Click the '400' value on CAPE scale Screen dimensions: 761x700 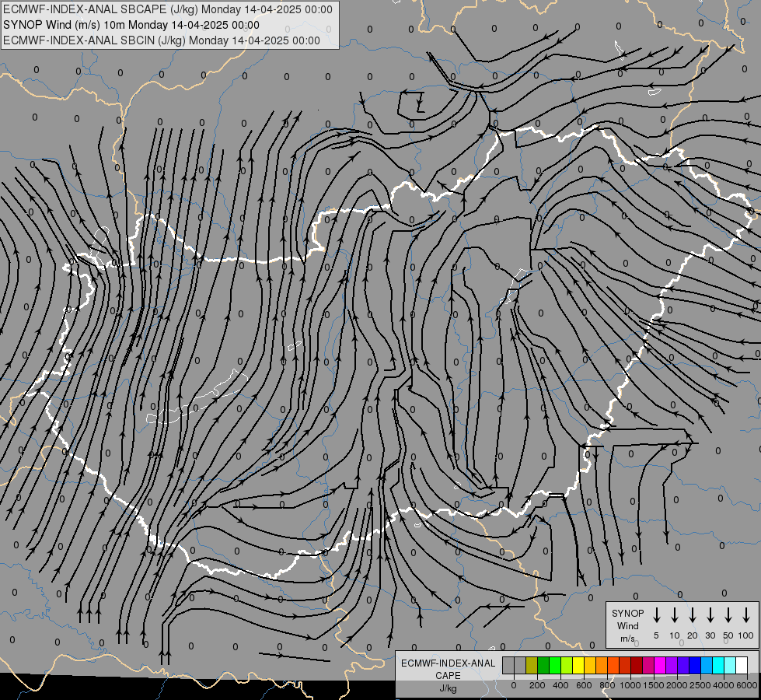pyautogui.click(x=560, y=685)
